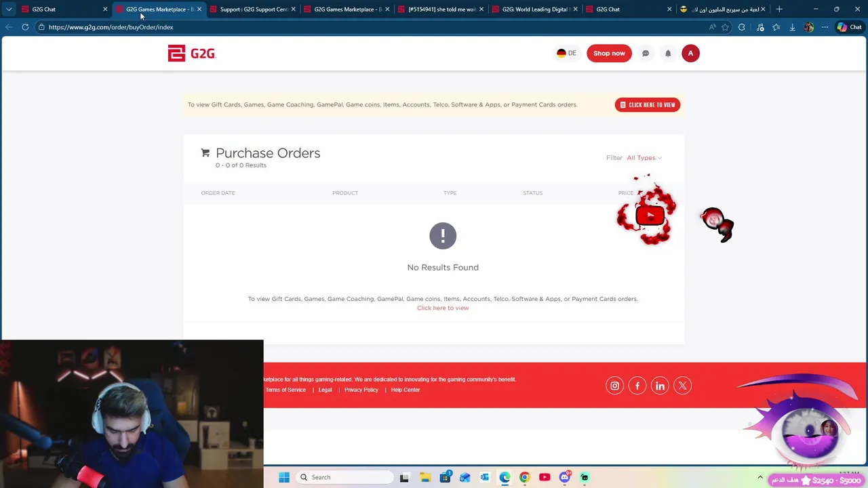Expand the All Types filter dropdown
Image resolution: width=868 pixels, height=488 pixels.
pos(644,158)
